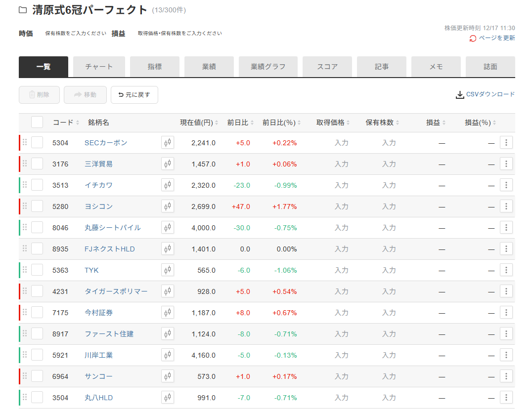The image size is (532, 412).
Task: Click chart icon in the TYK row
Action: pos(168,270)
